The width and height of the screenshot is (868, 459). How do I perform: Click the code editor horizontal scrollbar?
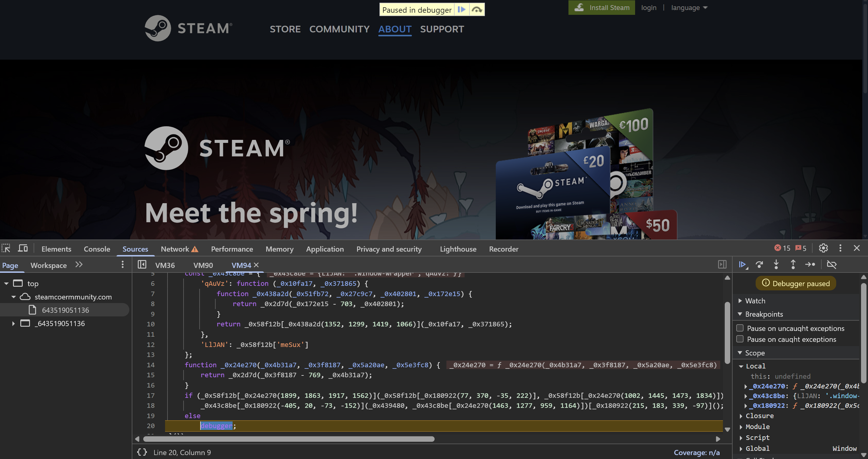tap(289, 439)
